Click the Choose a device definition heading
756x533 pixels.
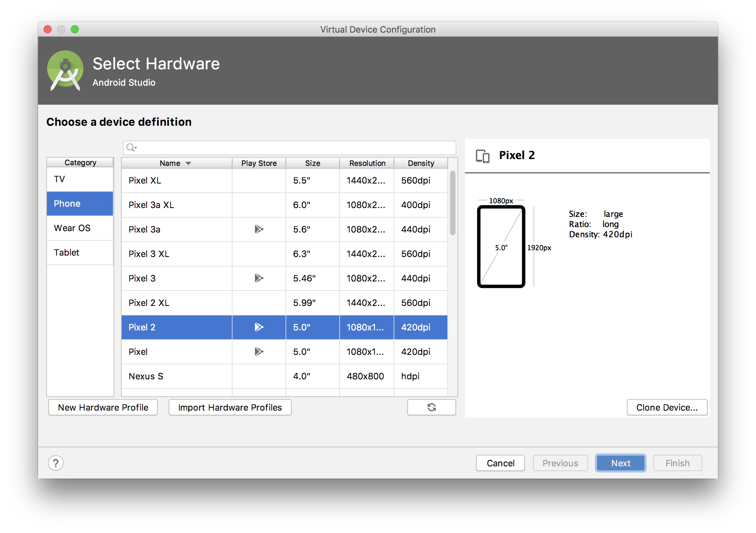[119, 122]
